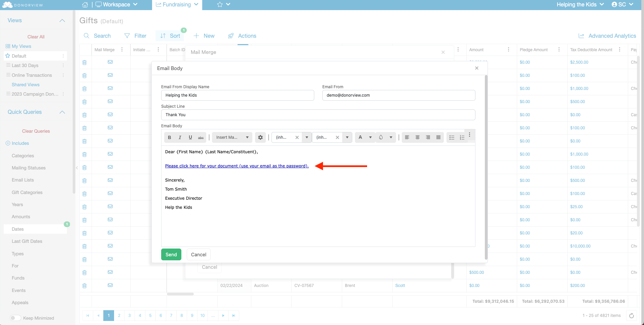
Task: Align email text right
Action: [x=428, y=137]
